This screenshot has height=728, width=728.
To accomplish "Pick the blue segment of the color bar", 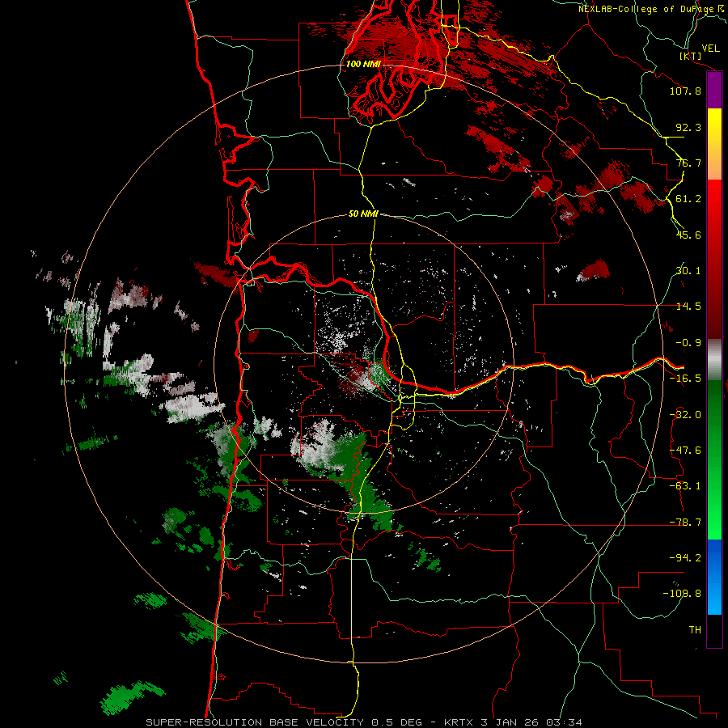I will pos(714,577).
